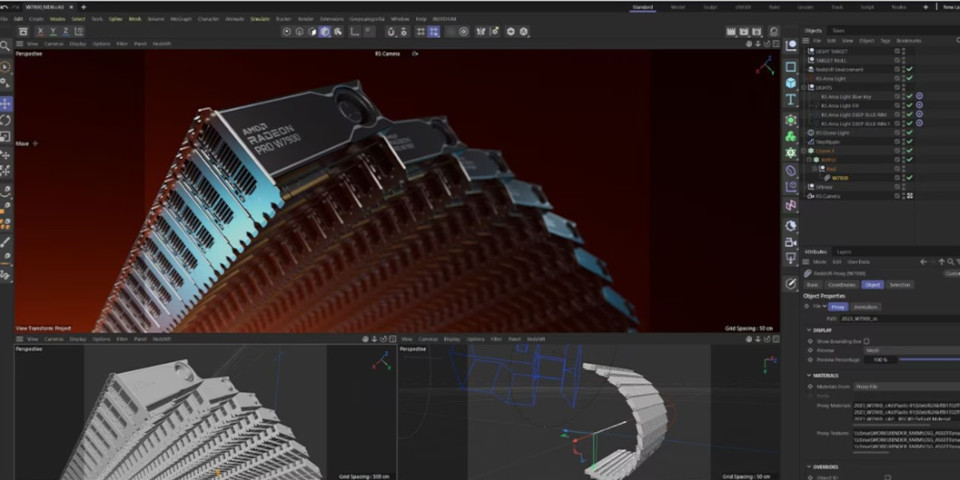Open the Render Settings icon in top toolbar
This screenshot has height=480, width=960.
[758, 32]
